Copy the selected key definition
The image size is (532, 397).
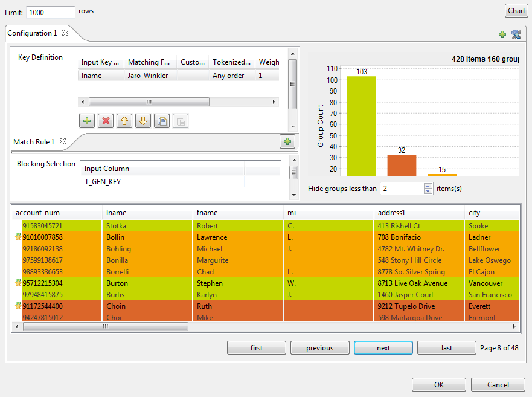(x=162, y=121)
